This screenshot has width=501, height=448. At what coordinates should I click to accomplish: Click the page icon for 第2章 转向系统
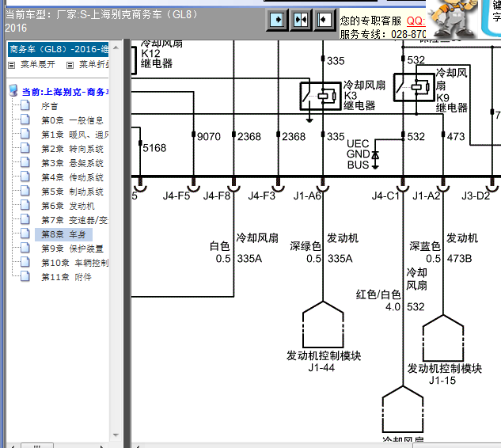pos(25,148)
